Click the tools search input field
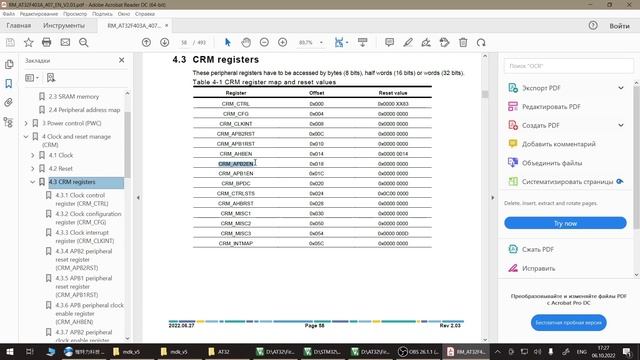 (569, 66)
